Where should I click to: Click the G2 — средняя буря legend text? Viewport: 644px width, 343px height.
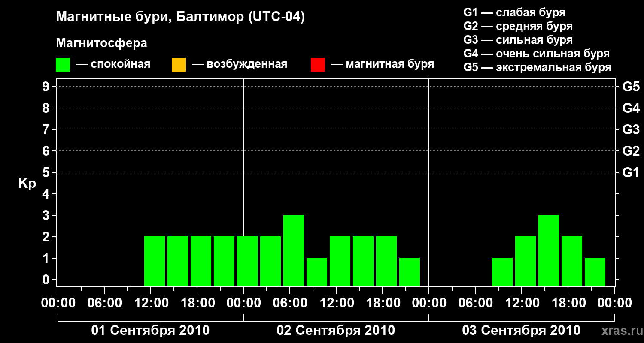click(x=518, y=26)
